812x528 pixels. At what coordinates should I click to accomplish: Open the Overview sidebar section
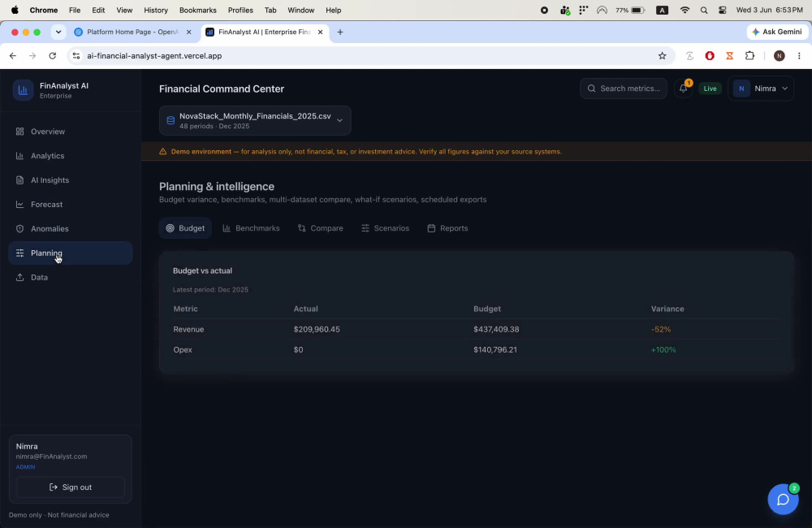71,132
